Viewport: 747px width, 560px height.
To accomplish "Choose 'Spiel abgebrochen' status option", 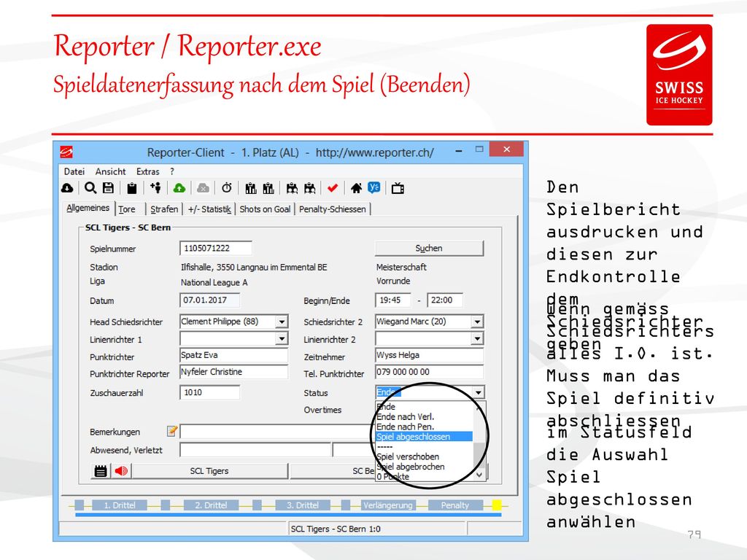I will pos(424,467).
